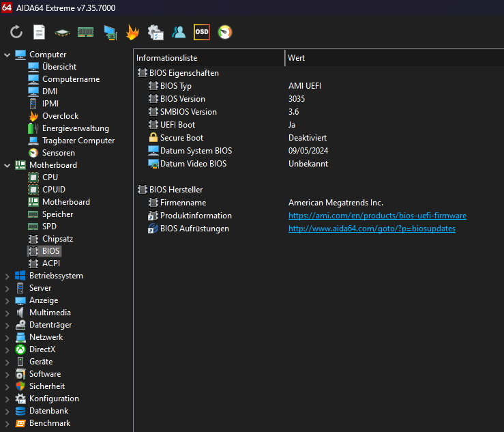Click the Software shield-disc icon
This screenshot has height=432, width=504.
click(x=20, y=374)
